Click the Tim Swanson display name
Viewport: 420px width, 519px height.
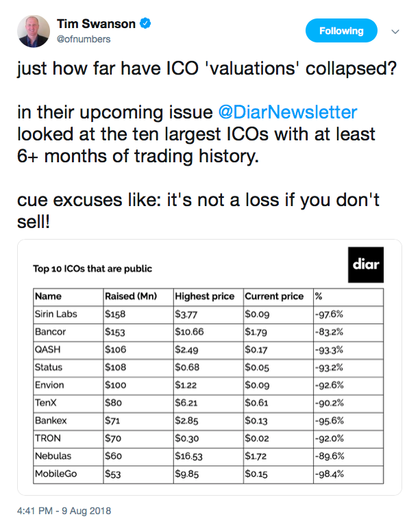pos(96,24)
